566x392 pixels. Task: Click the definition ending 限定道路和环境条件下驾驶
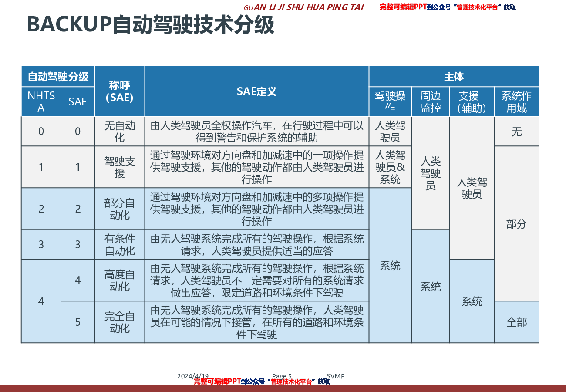(x=256, y=280)
